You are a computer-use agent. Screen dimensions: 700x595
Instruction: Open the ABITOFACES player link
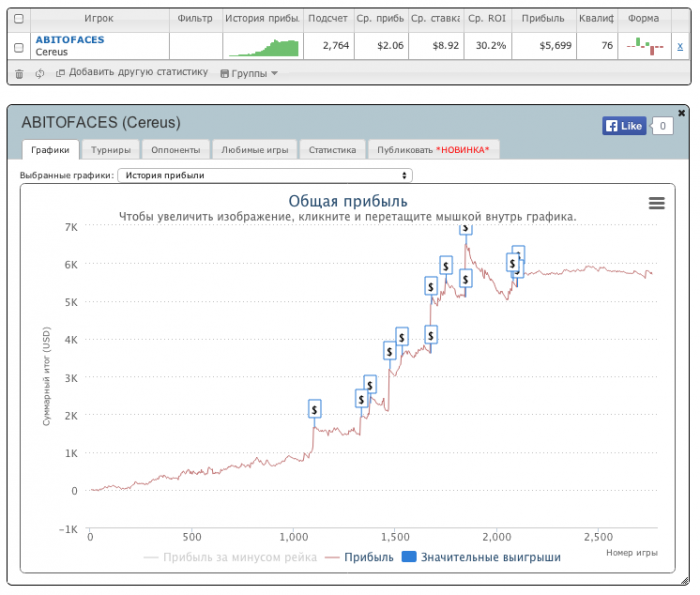pyautogui.click(x=69, y=40)
